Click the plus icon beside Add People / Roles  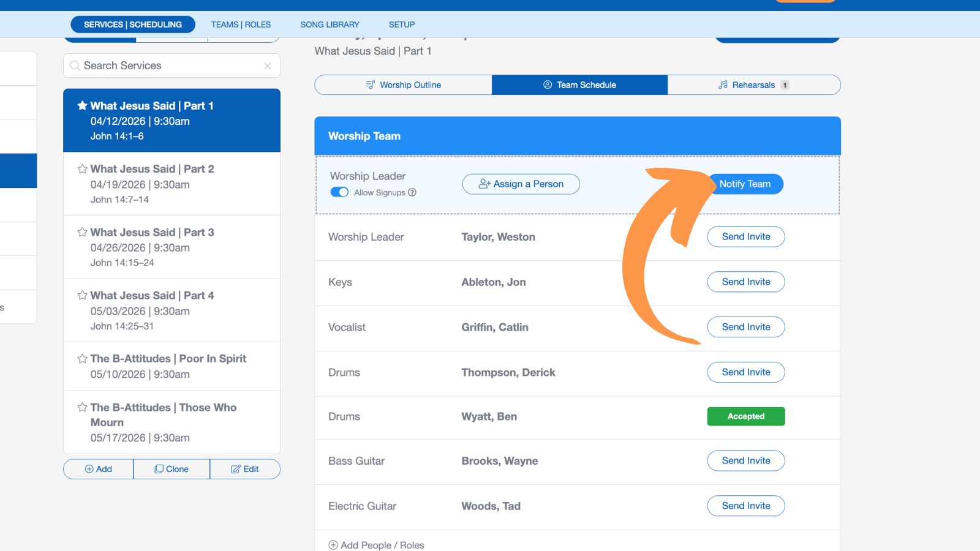point(333,545)
